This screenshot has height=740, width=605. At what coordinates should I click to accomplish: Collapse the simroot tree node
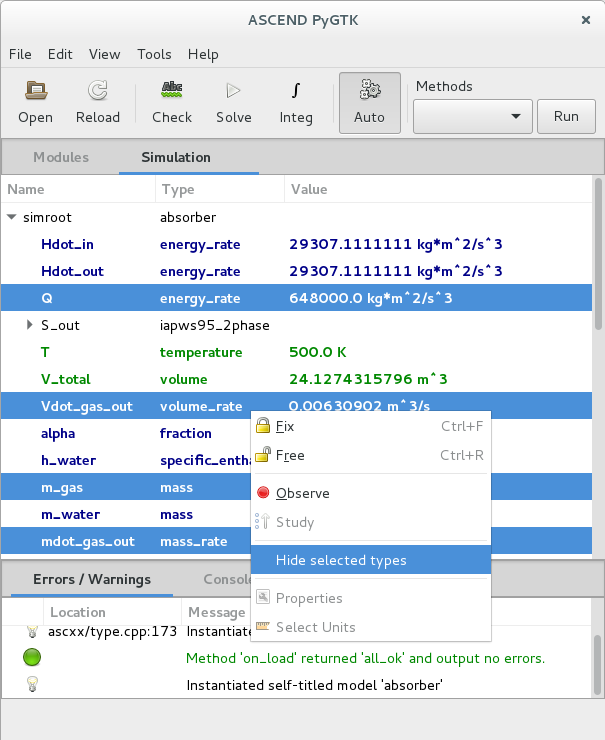tap(12, 217)
